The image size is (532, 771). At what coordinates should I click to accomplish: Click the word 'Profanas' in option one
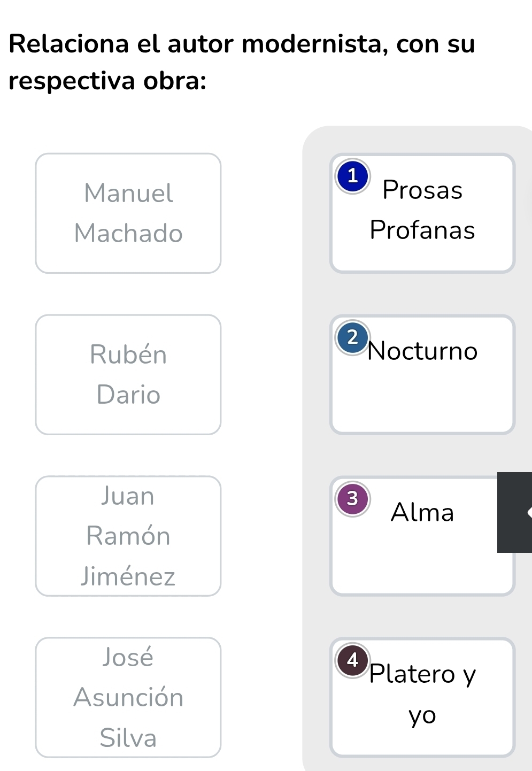point(422,230)
